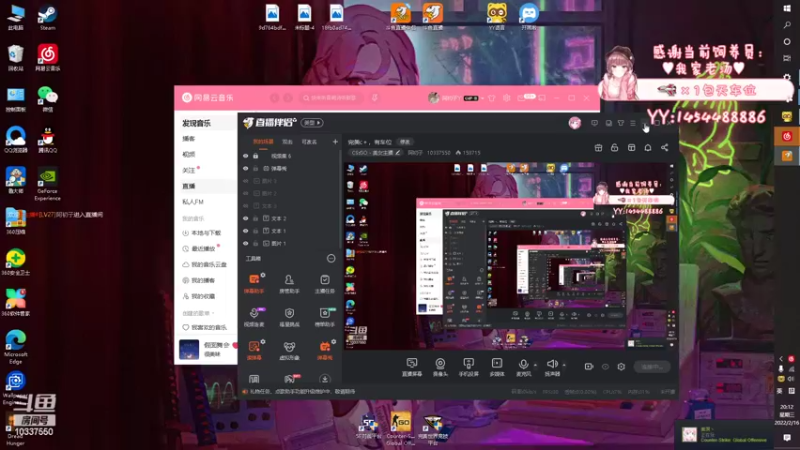Screen dimensions: 800x450
Task: Open GeForce Experience desktop shortcut
Action: tap(47, 185)
